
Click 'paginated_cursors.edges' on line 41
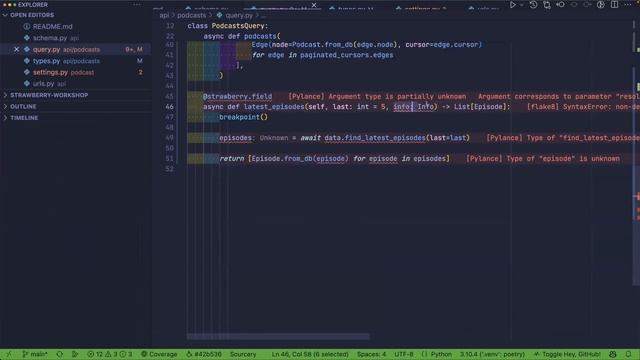click(x=347, y=55)
